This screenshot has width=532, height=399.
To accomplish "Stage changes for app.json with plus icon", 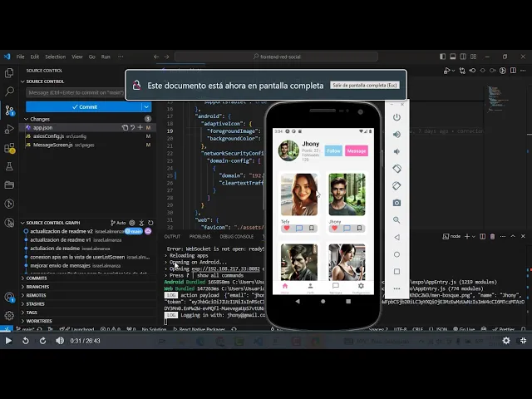I will point(140,127).
